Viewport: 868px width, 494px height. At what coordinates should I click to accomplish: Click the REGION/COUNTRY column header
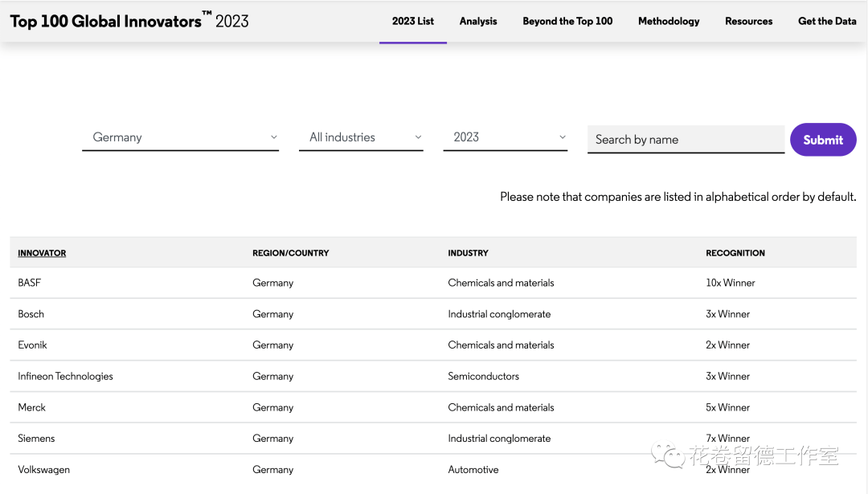291,253
